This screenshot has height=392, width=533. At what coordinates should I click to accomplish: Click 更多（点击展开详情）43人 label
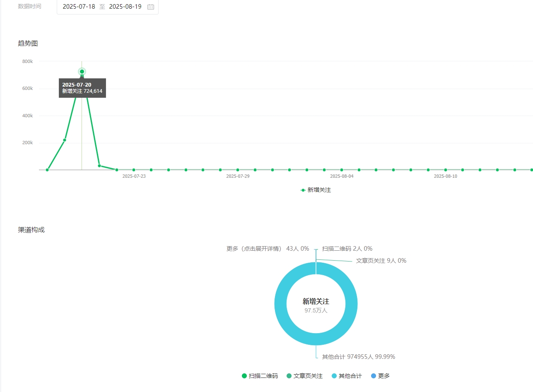click(x=268, y=249)
